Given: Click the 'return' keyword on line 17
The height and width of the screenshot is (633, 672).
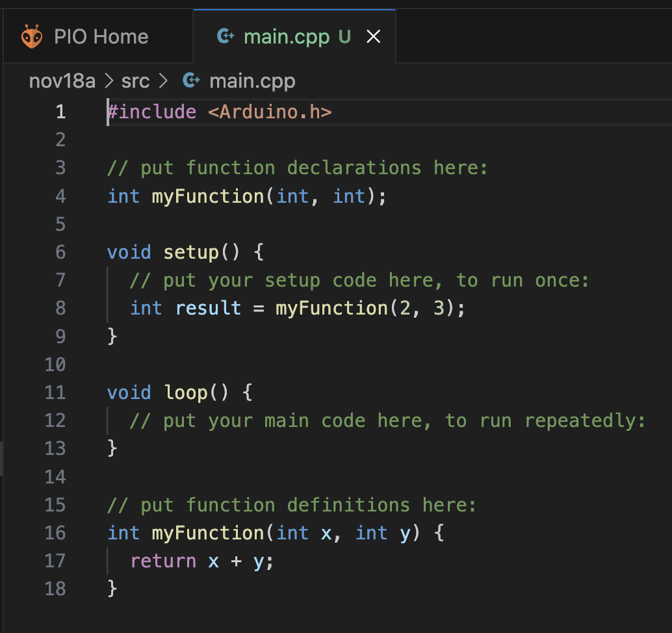Looking at the screenshot, I should click(x=163, y=561).
